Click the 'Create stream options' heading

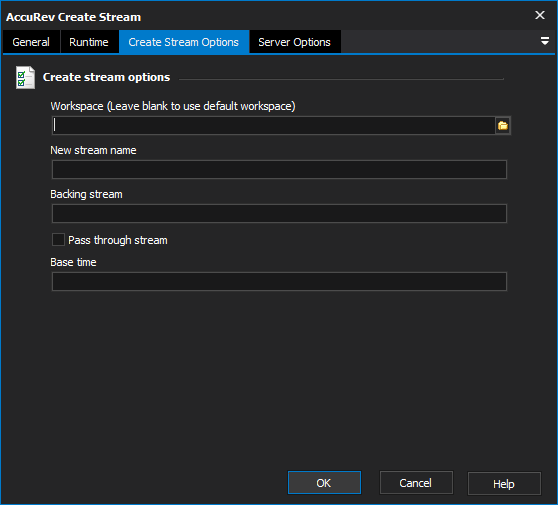(x=106, y=77)
